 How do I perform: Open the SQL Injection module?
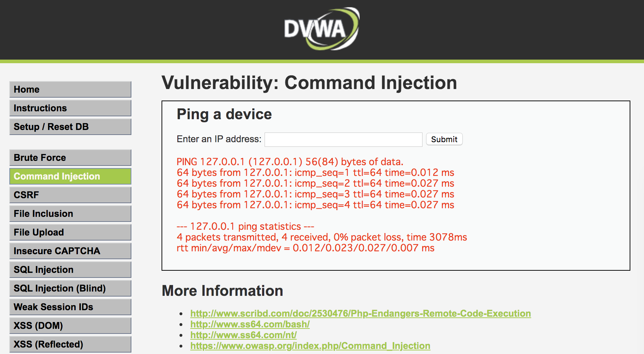tap(70, 270)
